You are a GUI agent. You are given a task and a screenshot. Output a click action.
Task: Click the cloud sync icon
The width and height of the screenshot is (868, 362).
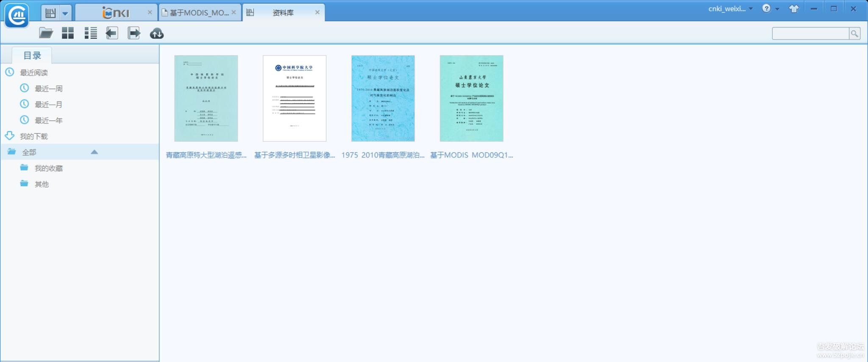tap(156, 34)
